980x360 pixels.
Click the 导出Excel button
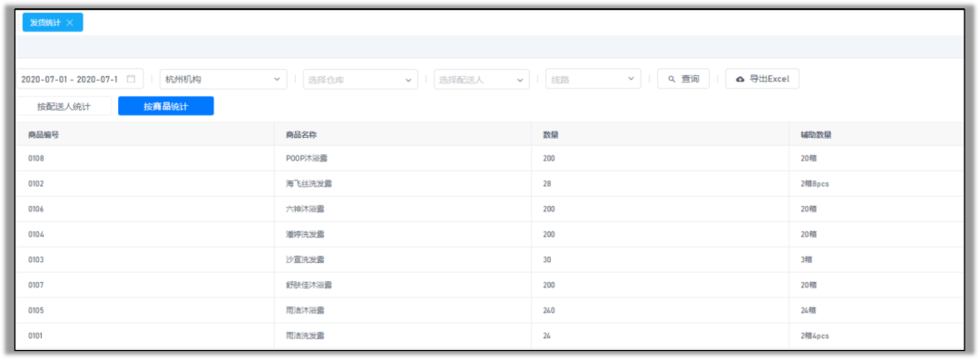[762, 80]
